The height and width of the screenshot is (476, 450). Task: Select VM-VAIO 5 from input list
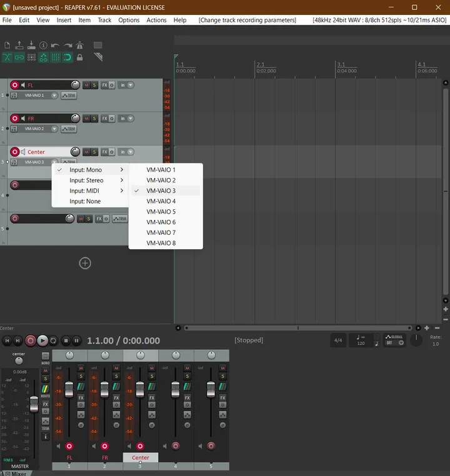(161, 212)
